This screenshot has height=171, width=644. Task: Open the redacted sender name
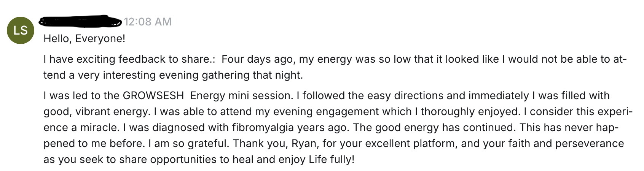coord(80,21)
